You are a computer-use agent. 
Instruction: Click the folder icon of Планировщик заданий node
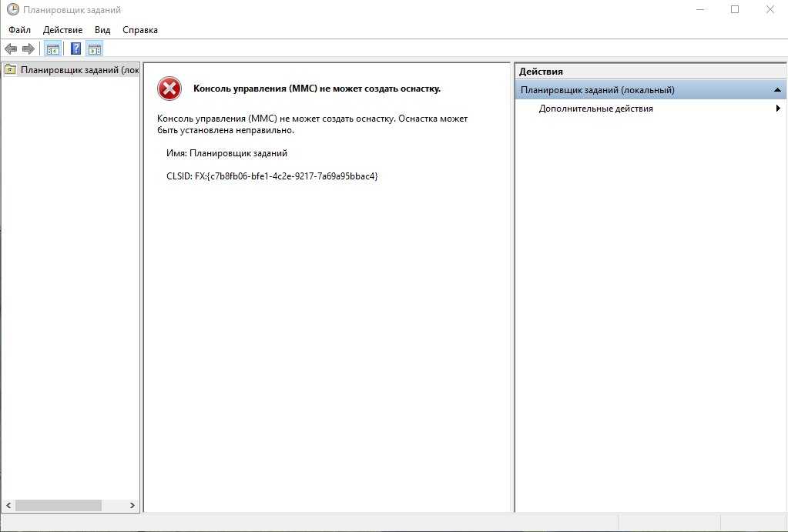coord(10,70)
